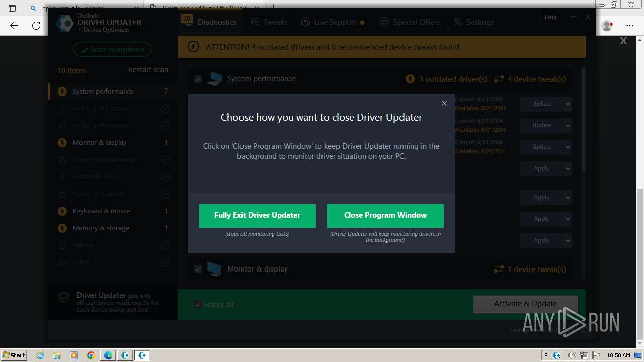Select Other category in sidebar
The image size is (644, 362).
coord(113,262)
